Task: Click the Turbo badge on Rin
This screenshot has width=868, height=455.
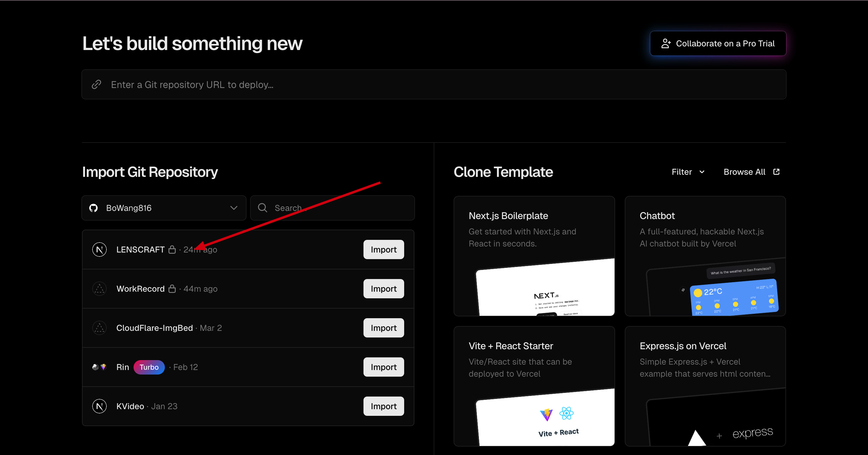Action: click(x=149, y=367)
